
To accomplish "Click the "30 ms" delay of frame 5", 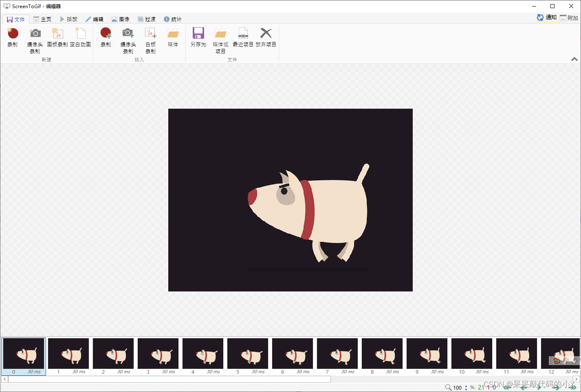I will point(258,372).
